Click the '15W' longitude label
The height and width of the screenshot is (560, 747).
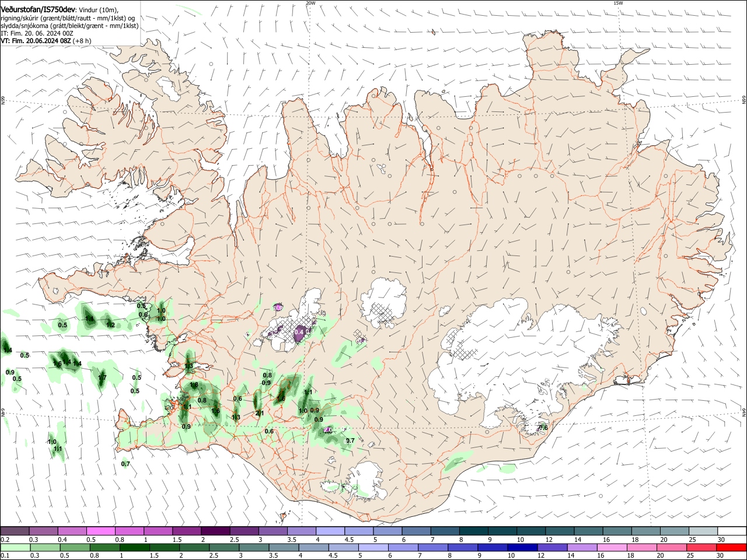[618, 3]
